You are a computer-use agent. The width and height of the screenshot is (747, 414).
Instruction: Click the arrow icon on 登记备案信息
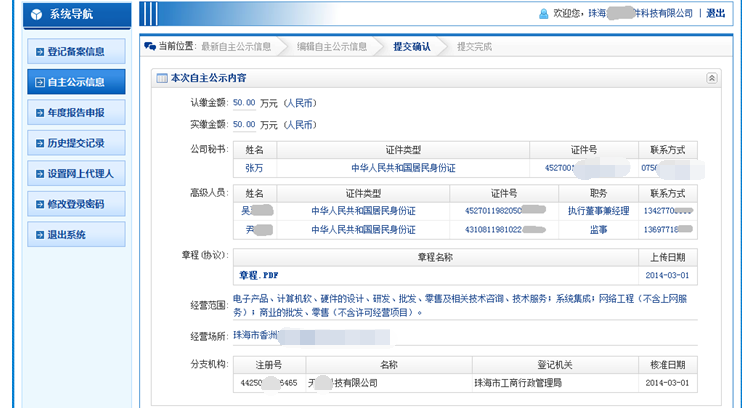click(39, 51)
